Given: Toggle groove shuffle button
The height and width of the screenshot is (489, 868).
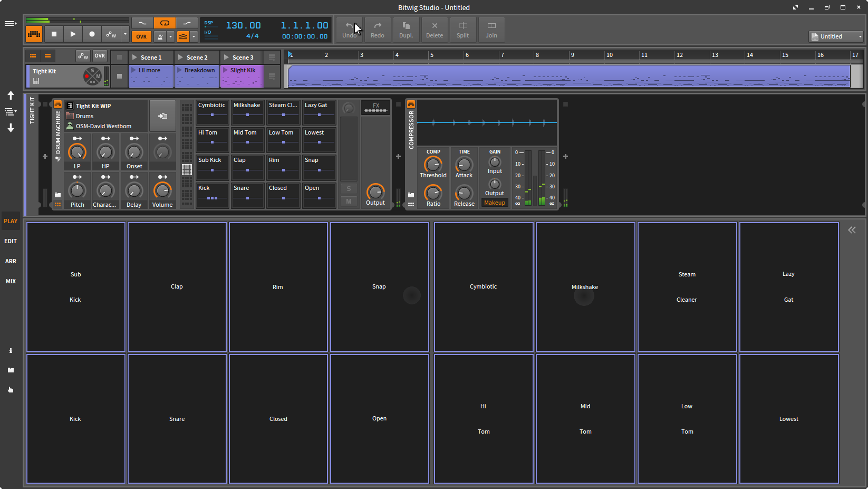Looking at the screenshot, I should [x=183, y=36].
